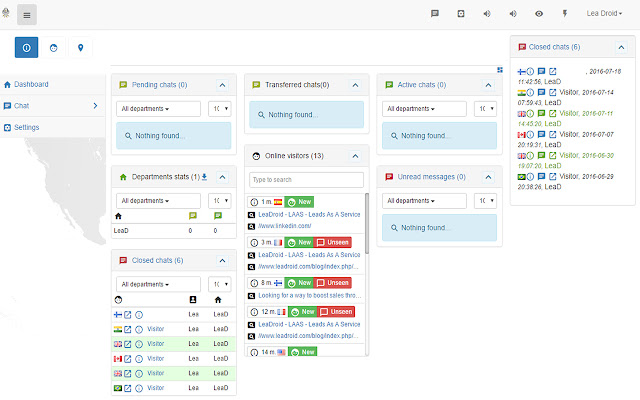The image size is (640, 400).
Task: Click the dashboard widget layout grid icon
Action: pos(499,70)
